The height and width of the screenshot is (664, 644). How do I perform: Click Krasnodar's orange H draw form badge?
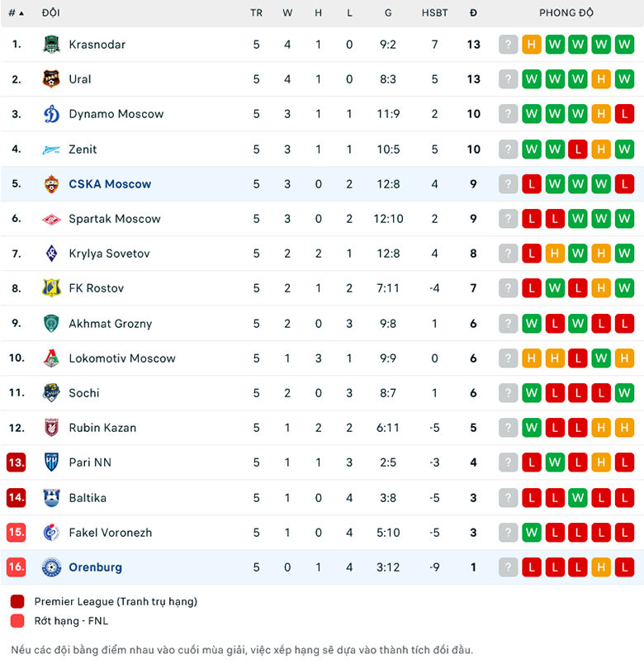[x=532, y=45]
